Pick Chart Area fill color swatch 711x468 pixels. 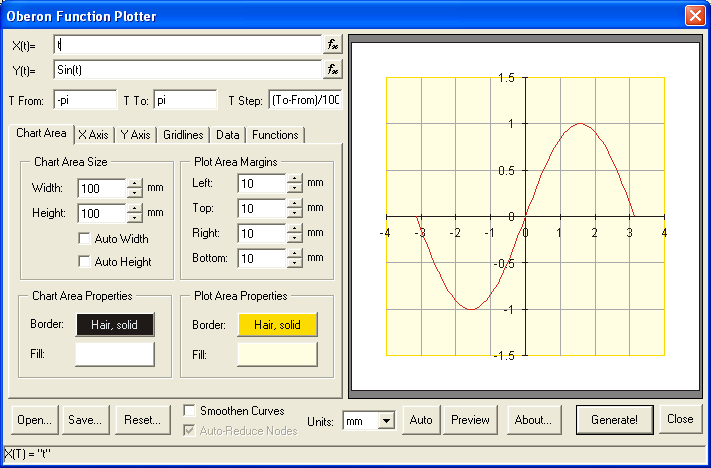tap(115, 354)
